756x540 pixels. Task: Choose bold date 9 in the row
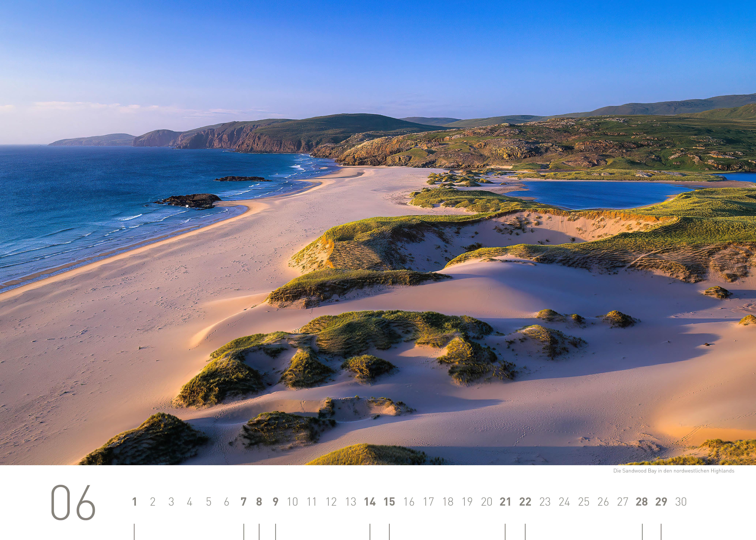[276, 501]
